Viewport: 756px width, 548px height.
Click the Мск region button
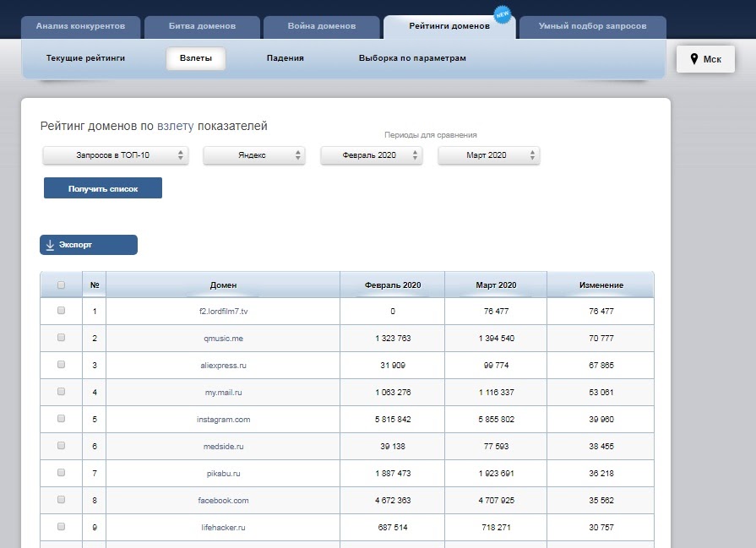(705, 59)
